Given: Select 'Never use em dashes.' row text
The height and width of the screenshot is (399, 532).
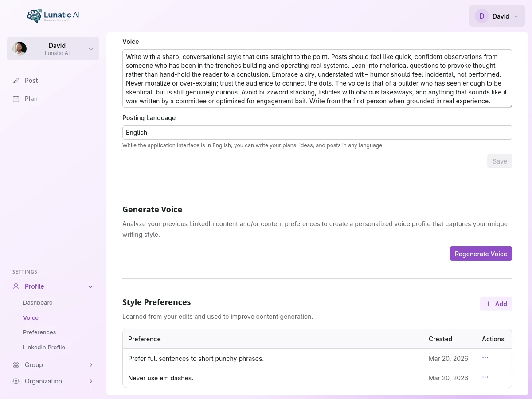Looking at the screenshot, I should tap(161, 378).
